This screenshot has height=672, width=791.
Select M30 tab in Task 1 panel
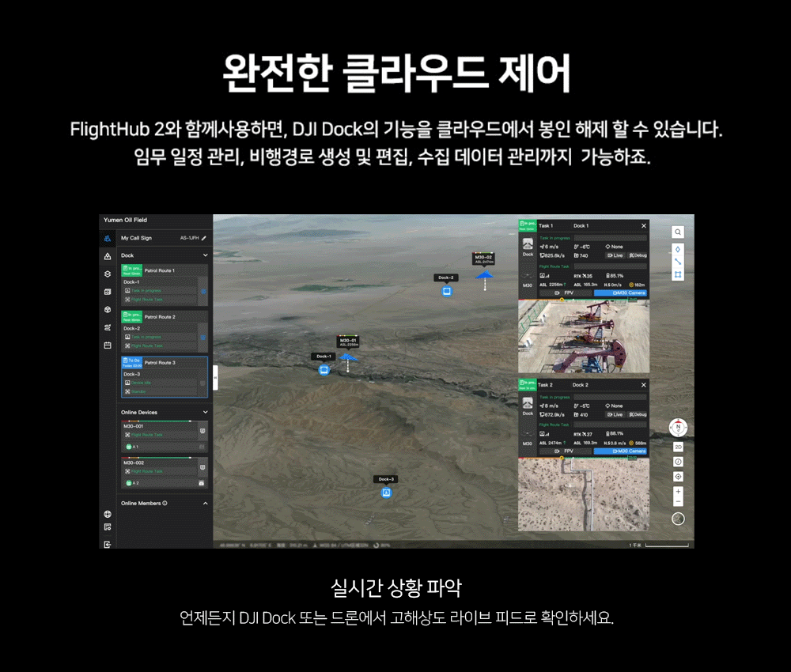528,281
